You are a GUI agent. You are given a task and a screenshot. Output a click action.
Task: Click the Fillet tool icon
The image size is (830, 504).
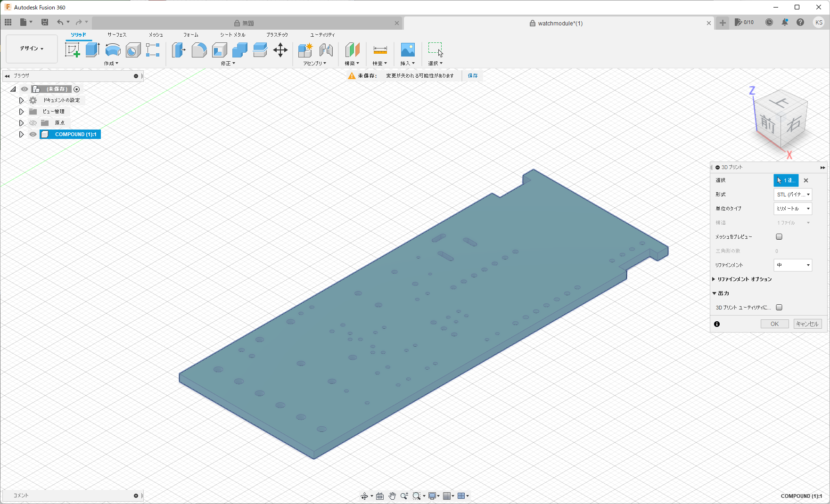[x=199, y=49]
